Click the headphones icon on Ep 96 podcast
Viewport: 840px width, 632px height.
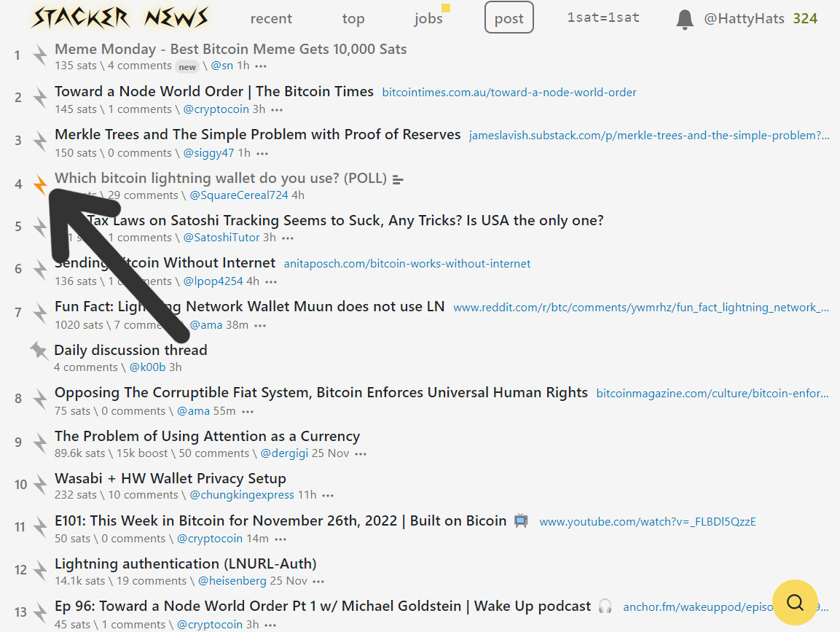[x=605, y=606]
